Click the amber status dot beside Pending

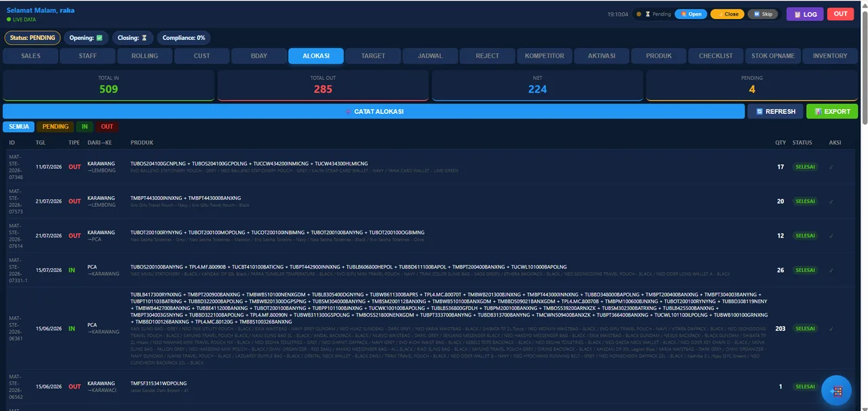click(x=639, y=14)
